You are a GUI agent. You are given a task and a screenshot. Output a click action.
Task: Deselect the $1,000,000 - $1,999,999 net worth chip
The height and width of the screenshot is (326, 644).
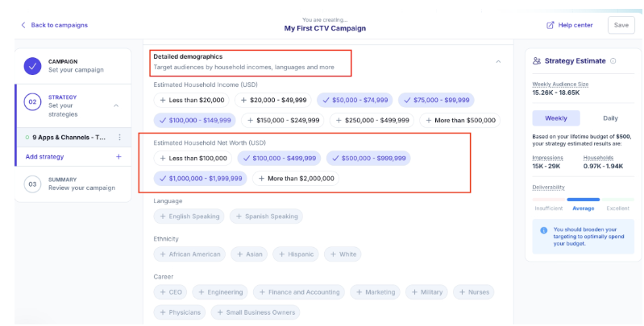click(x=201, y=179)
